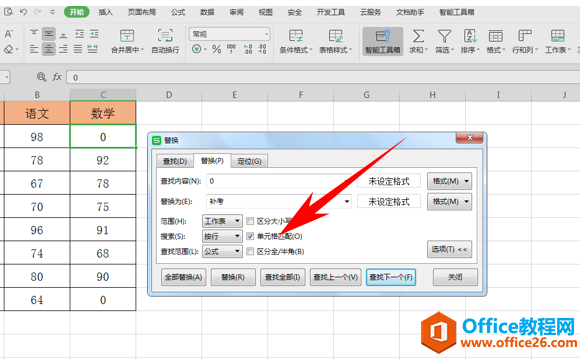The width and height of the screenshot is (584, 360).
Task: Click the 求和 sum icon
Action: [x=418, y=36]
